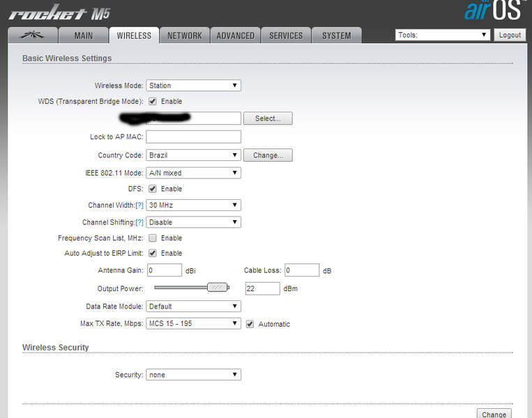
Task: Open Channel Width help [?] link
Action: click(x=139, y=205)
